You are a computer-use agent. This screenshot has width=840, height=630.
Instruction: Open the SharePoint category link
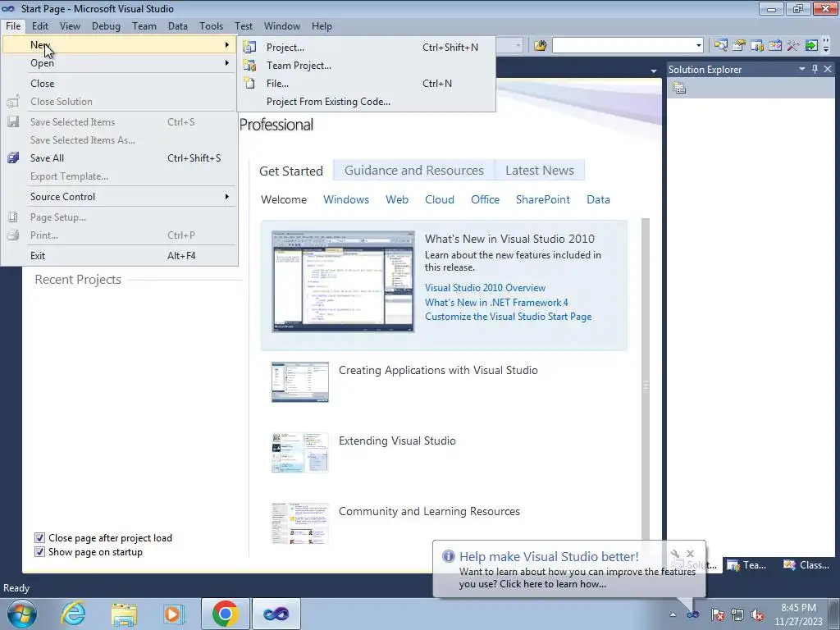pyautogui.click(x=543, y=199)
